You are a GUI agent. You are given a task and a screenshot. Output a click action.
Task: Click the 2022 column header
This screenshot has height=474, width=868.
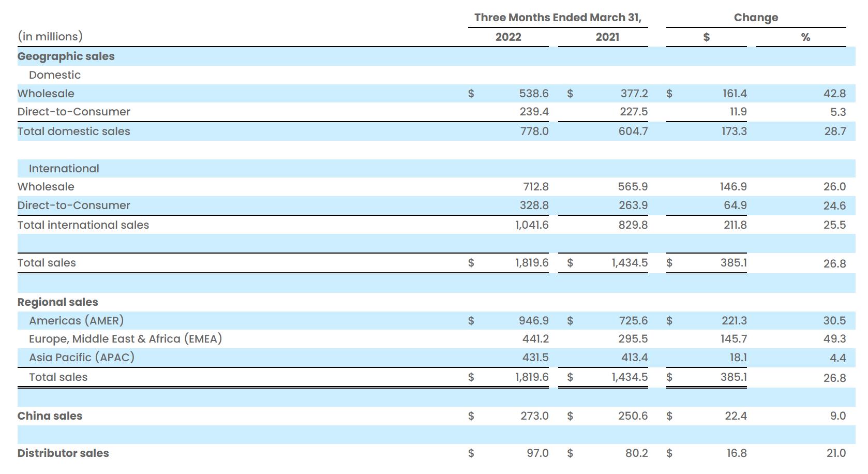pos(508,37)
